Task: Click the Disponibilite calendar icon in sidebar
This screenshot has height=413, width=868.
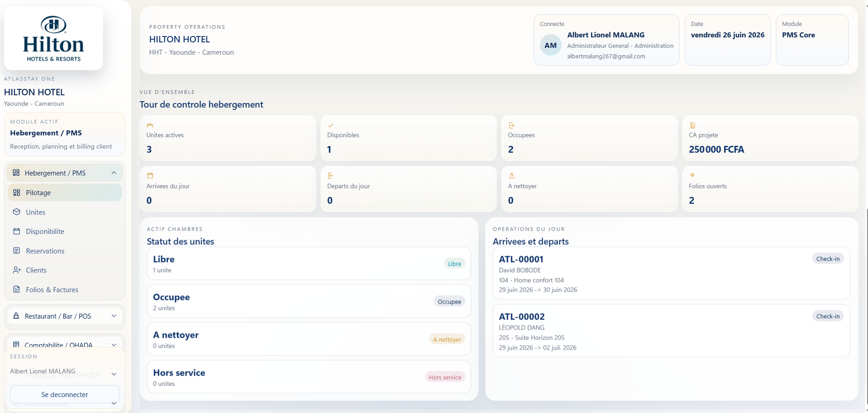Action: tap(17, 231)
